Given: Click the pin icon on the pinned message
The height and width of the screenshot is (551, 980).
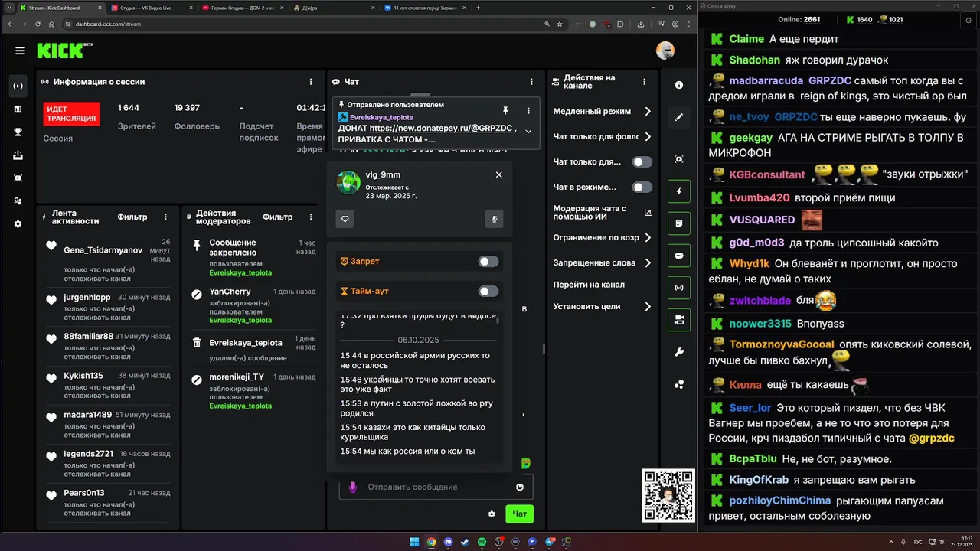Looking at the screenshot, I should (505, 110).
